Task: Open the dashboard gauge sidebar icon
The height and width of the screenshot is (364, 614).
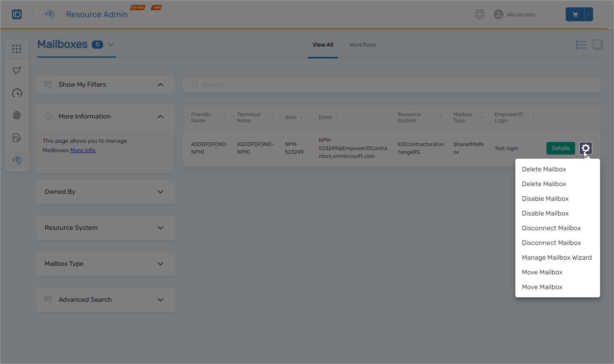Action: pos(16,93)
